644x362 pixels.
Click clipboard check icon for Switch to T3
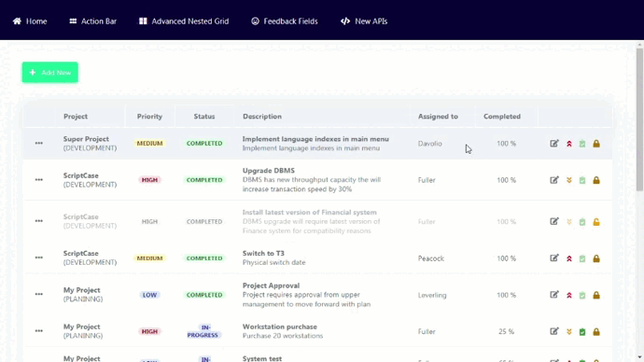[x=582, y=258]
